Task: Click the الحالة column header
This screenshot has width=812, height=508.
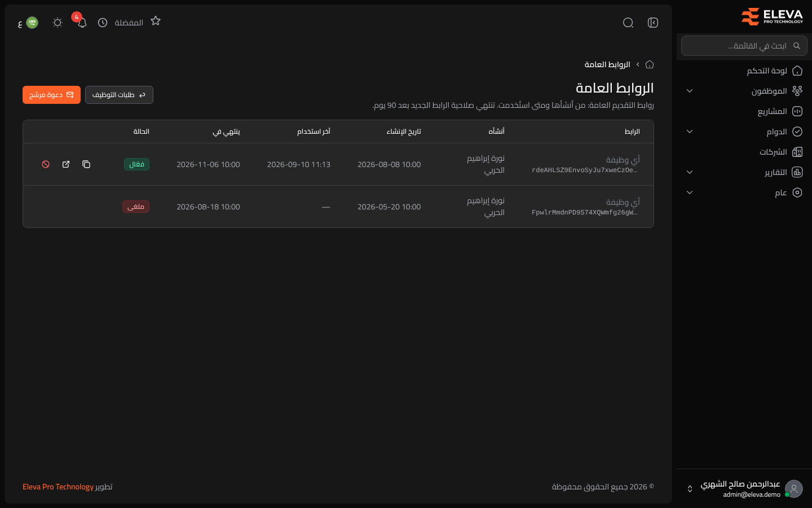Action: 141,132
